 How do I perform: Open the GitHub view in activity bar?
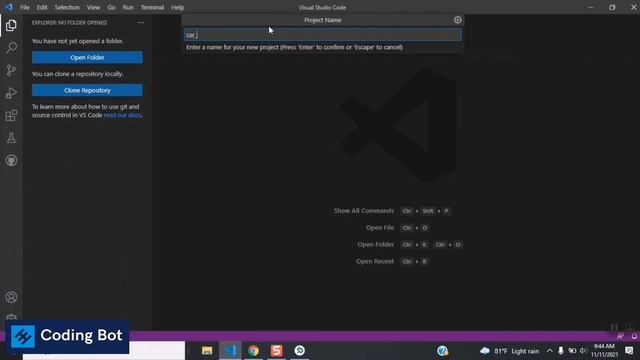coord(11,160)
